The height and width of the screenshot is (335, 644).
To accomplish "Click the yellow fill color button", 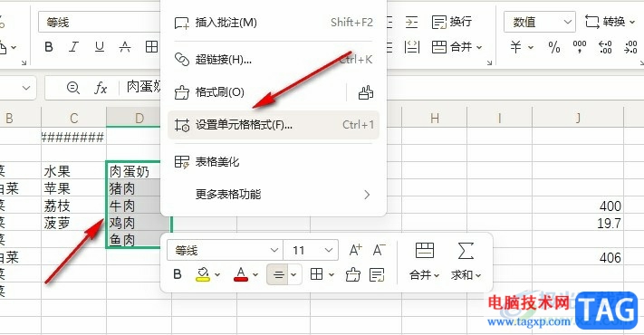I will point(203,274).
